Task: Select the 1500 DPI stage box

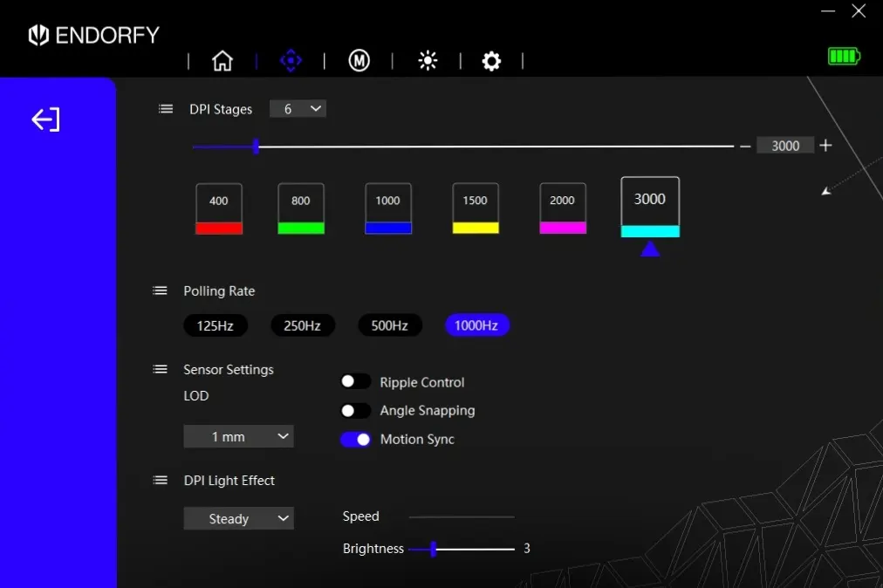Action: tap(476, 209)
